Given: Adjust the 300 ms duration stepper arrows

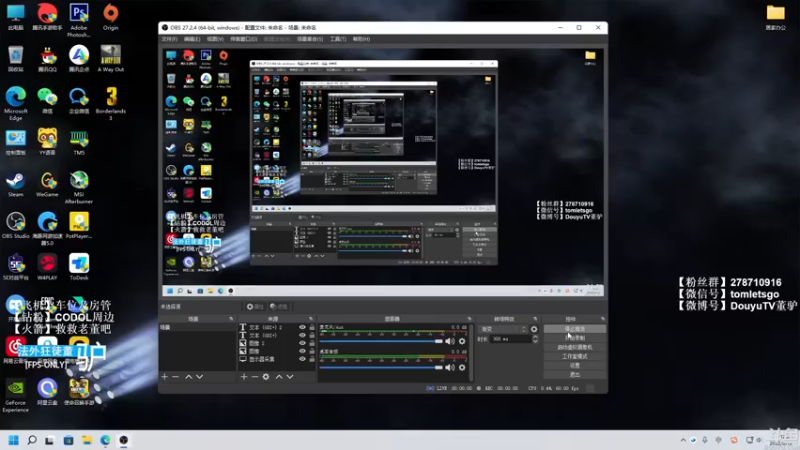Looking at the screenshot, I should click(535, 339).
